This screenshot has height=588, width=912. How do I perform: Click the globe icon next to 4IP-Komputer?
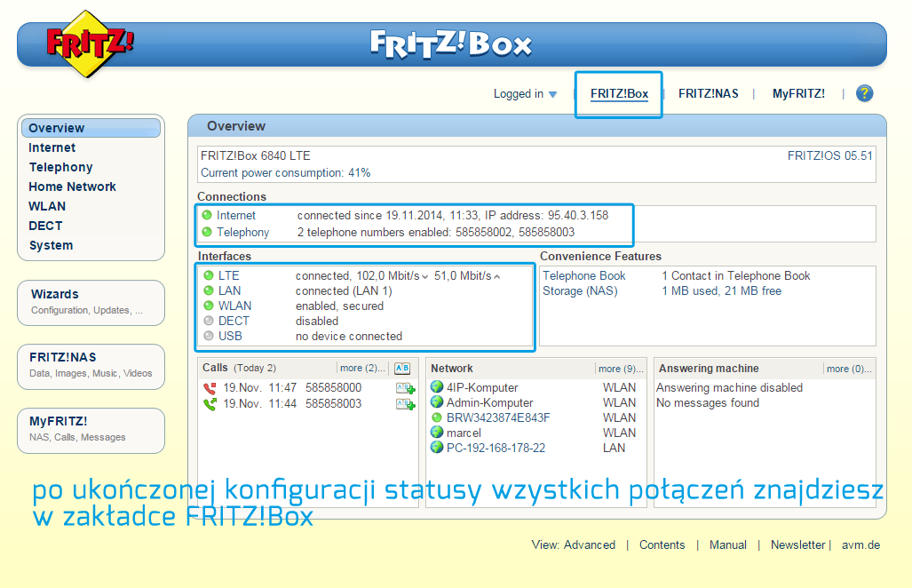click(x=435, y=387)
